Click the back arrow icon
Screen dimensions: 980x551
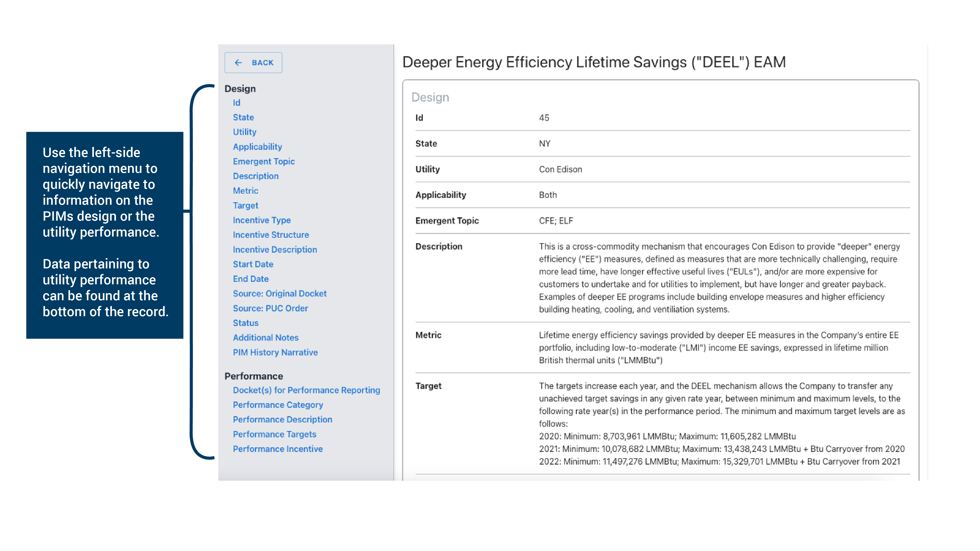pos(238,63)
